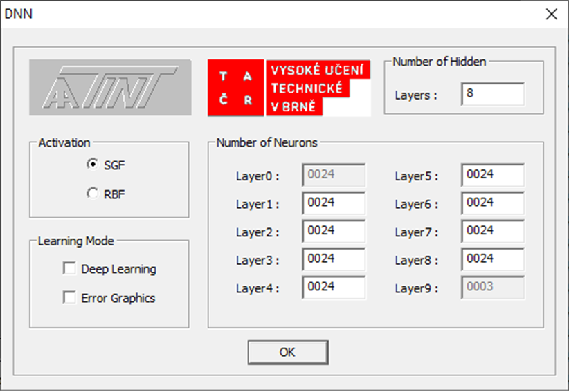This screenshot has width=569, height=392.
Task: Close the DNN dialog window
Action: pos(552,14)
